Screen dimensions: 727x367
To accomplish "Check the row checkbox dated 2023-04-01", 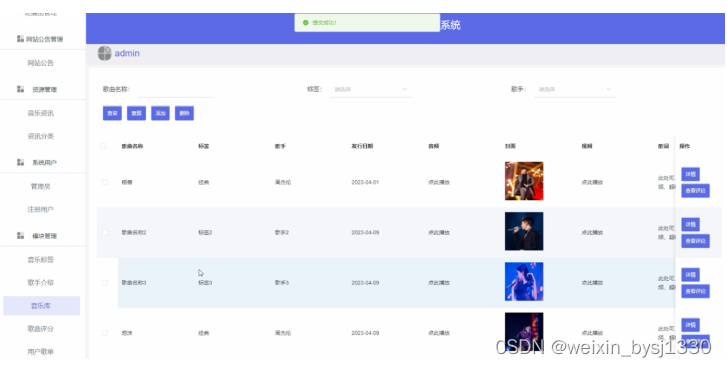I will tap(105, 182).
